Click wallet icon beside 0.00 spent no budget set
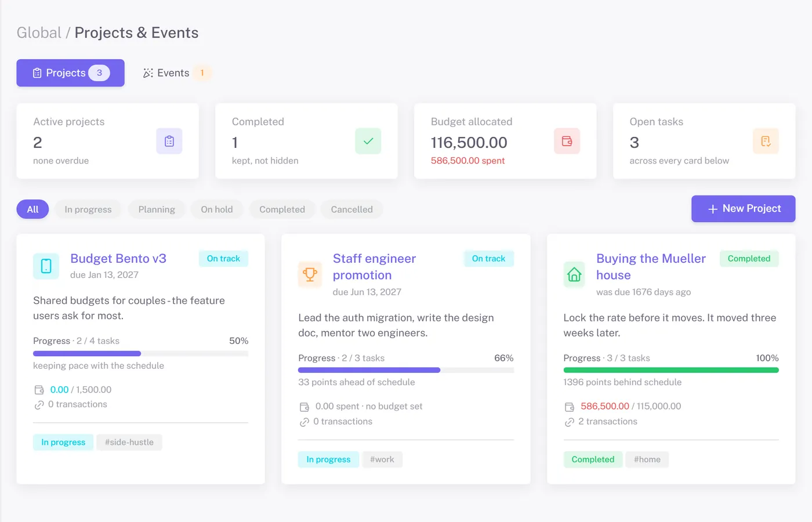 [304, 407]
